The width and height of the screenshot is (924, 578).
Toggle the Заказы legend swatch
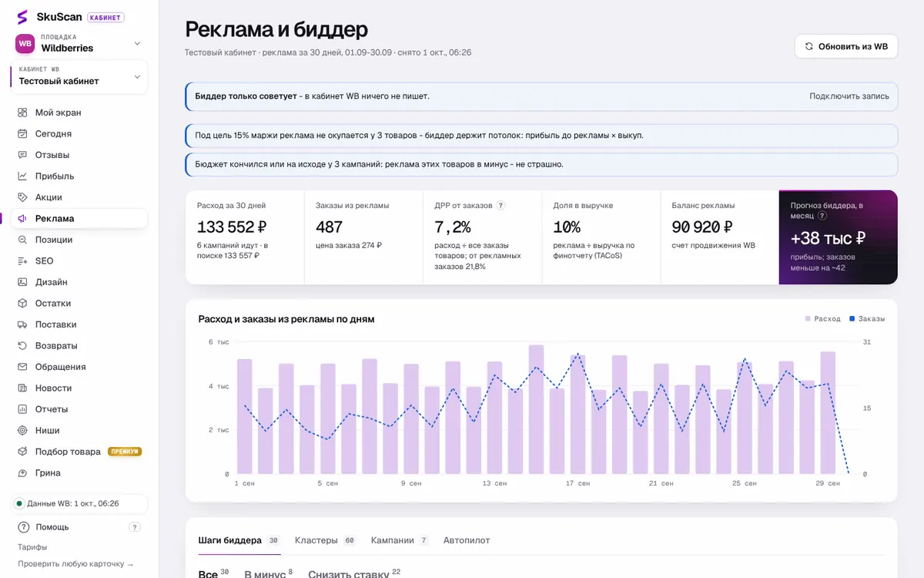coord(852,318)
